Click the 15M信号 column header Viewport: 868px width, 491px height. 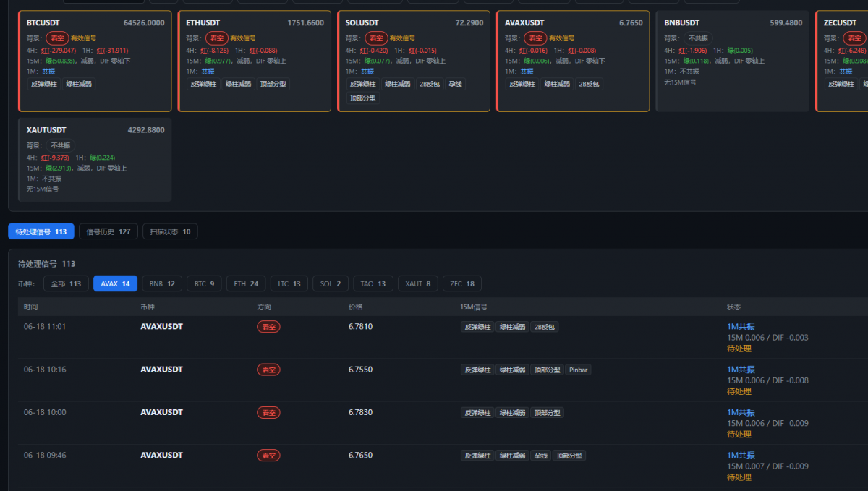[x=474, y=307]
